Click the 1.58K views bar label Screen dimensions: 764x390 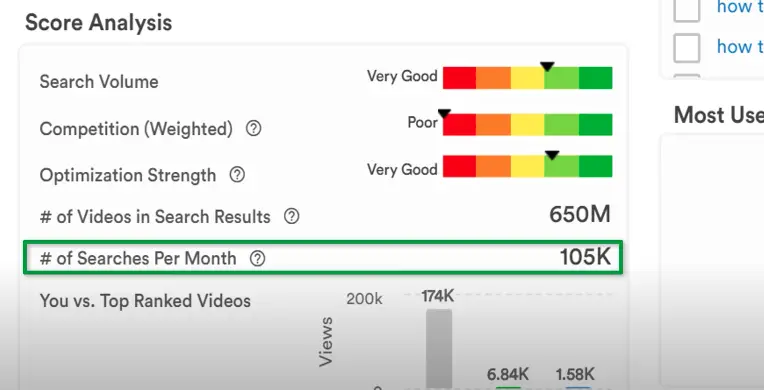575,374
